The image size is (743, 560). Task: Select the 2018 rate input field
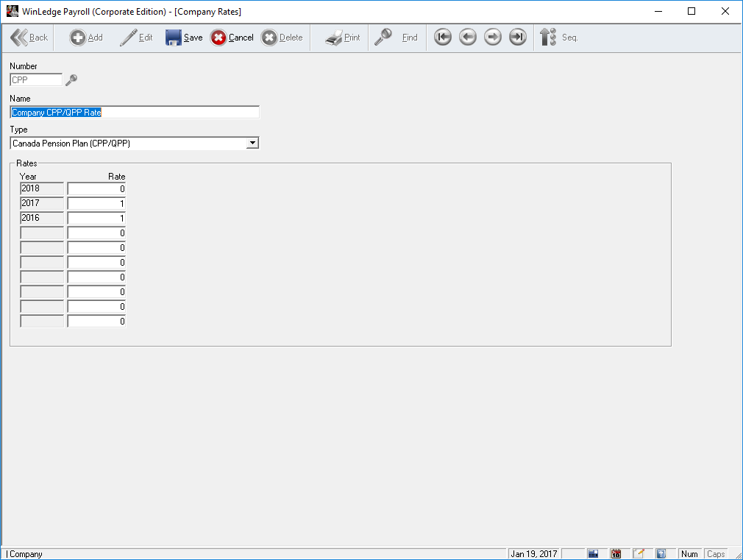(96, 189)
